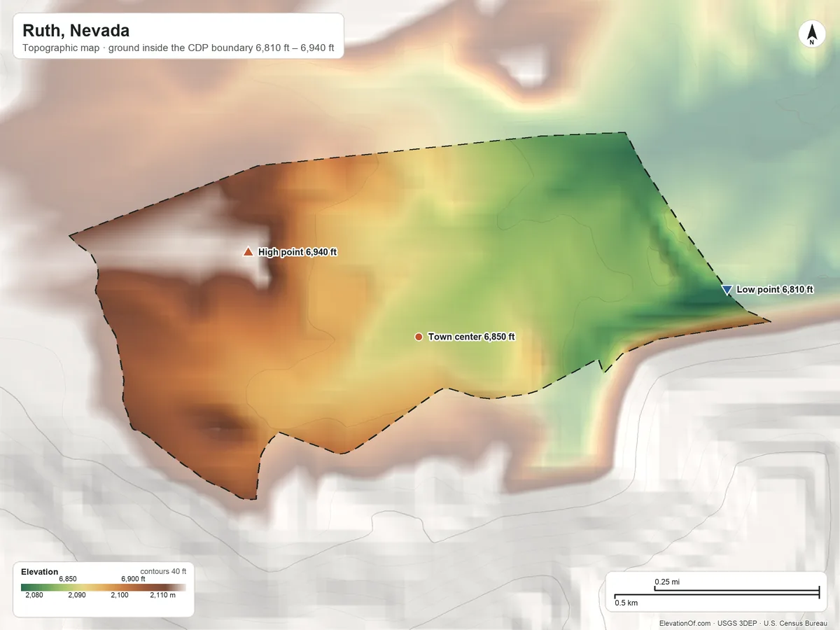Select the topographic map subtitle text
Image resolution: width=840 pixels, height=630 pixels.
[178, 49]
